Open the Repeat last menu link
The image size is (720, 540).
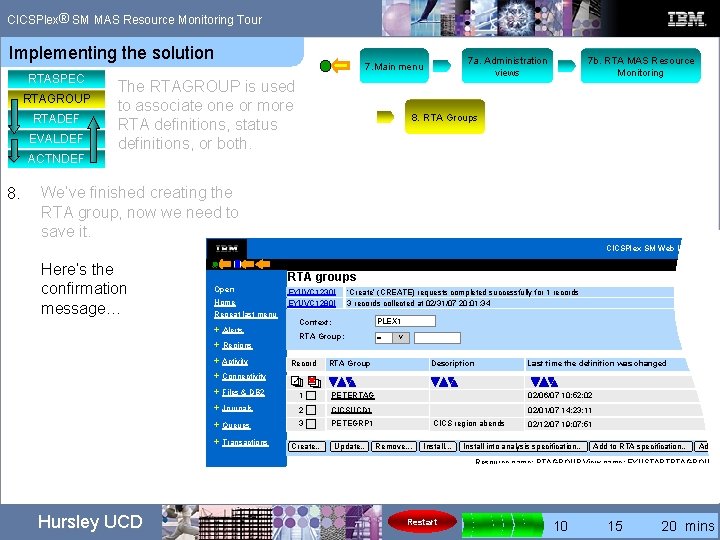click(x=246, y=315)
